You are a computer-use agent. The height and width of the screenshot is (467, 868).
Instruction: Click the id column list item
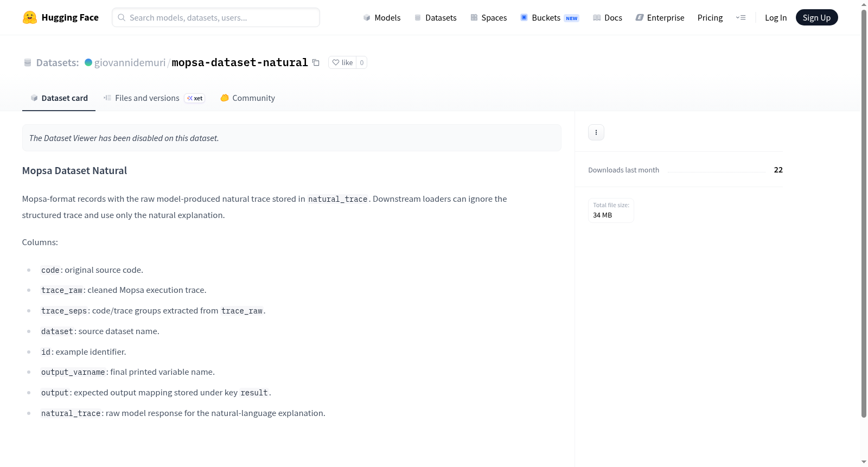[84, 352]
